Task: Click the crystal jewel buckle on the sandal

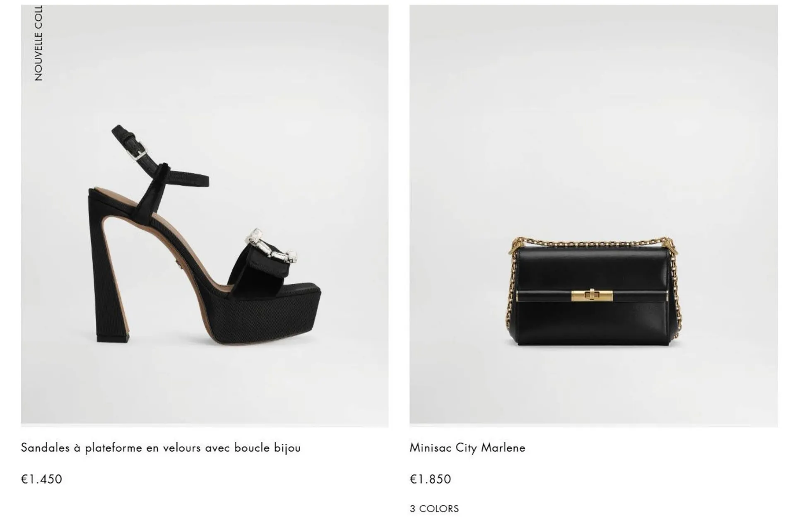Action: (272, 246)
